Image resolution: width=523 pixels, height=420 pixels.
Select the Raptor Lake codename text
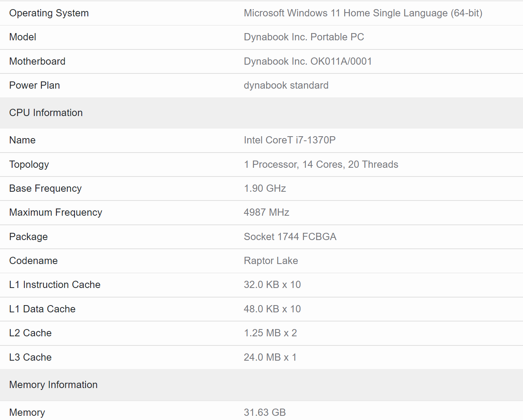270,261
